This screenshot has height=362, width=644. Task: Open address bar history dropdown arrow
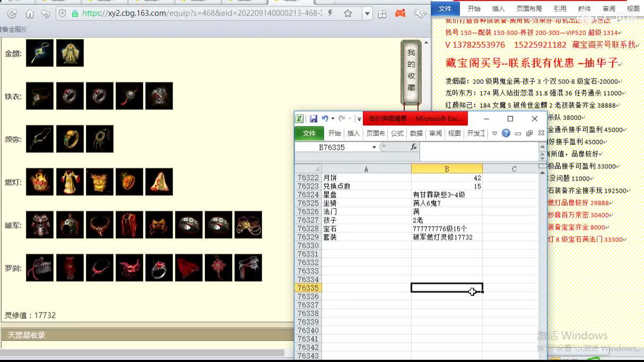click(x=367, y=14)
